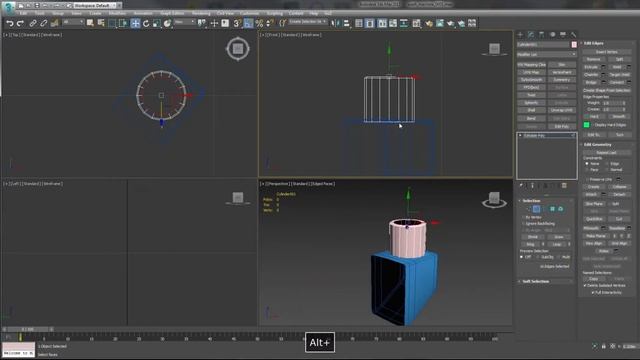Screen dimensions: 640x360
Task: Enable the By Vertex checkbox
Action: coord(523,218)
